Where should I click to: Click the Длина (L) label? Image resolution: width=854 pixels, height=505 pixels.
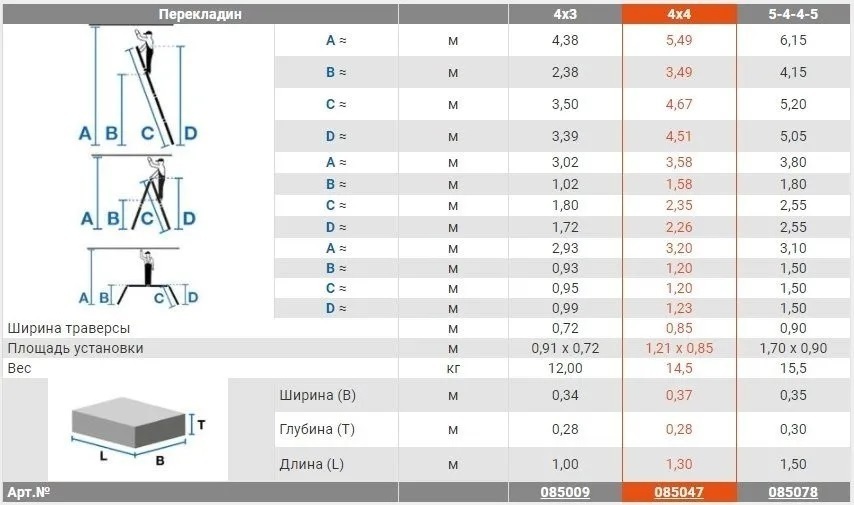pyautogui.click(x=312, y=464)
